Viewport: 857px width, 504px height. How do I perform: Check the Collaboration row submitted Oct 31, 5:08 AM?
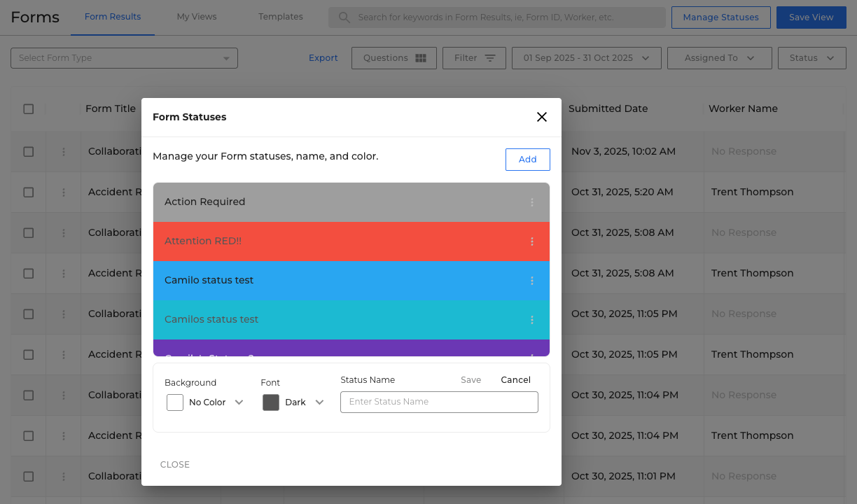point(29,232)
